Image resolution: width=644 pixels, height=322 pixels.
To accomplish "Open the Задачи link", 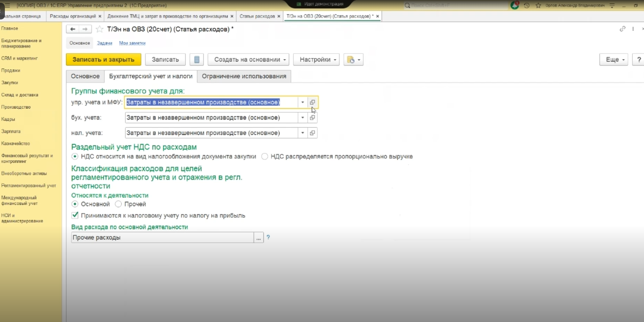I will click(x=105, y=43).
